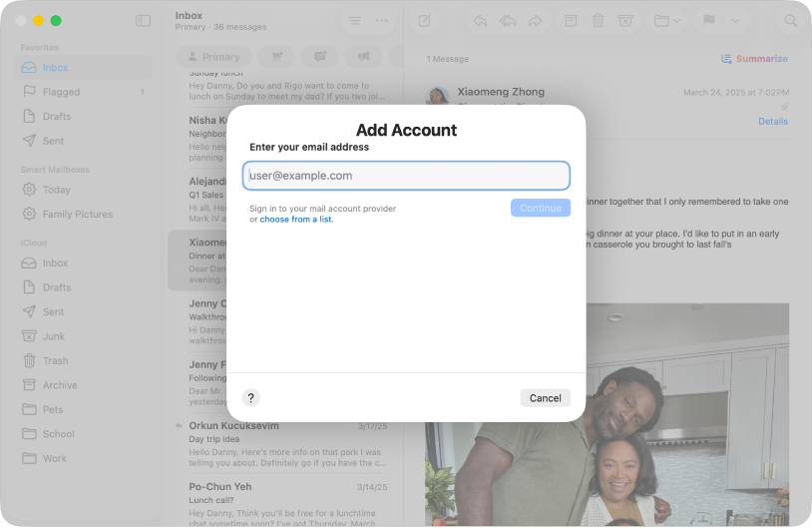Click the filter messages icon

tap(354, 20)
